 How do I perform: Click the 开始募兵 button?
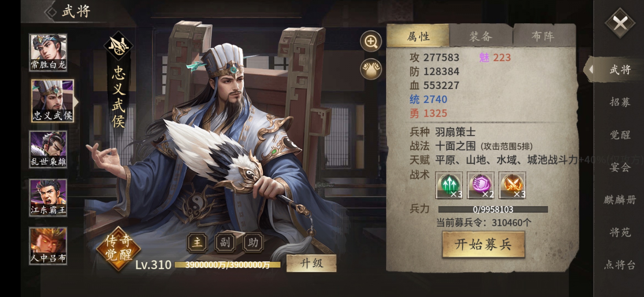pos(483,244)
